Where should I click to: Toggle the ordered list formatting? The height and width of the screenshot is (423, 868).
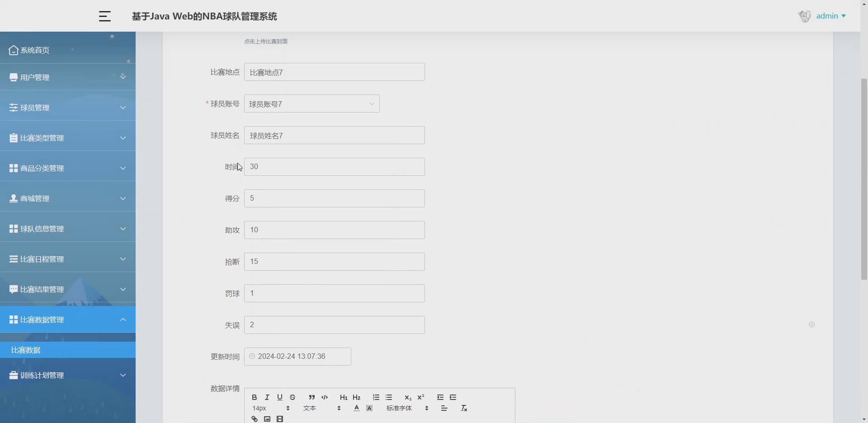(x=376, y=397)
